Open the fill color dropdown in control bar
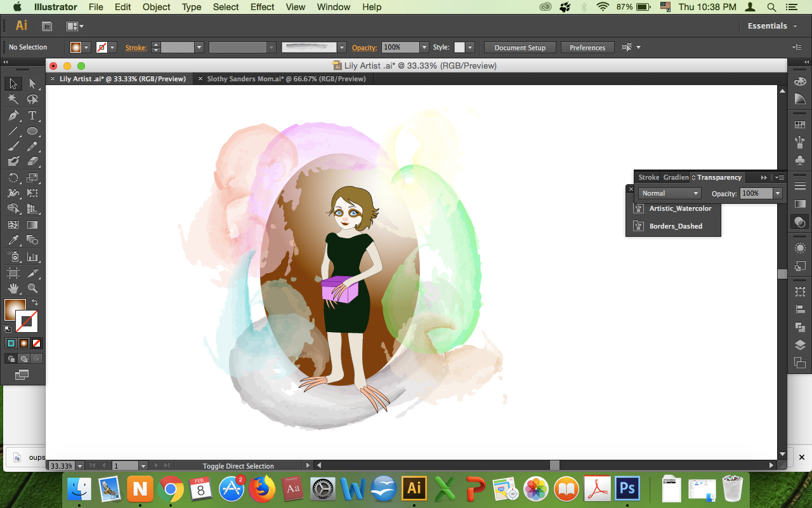Image resolution: width=812 pixels, height=508 pixels. [87, 48]
